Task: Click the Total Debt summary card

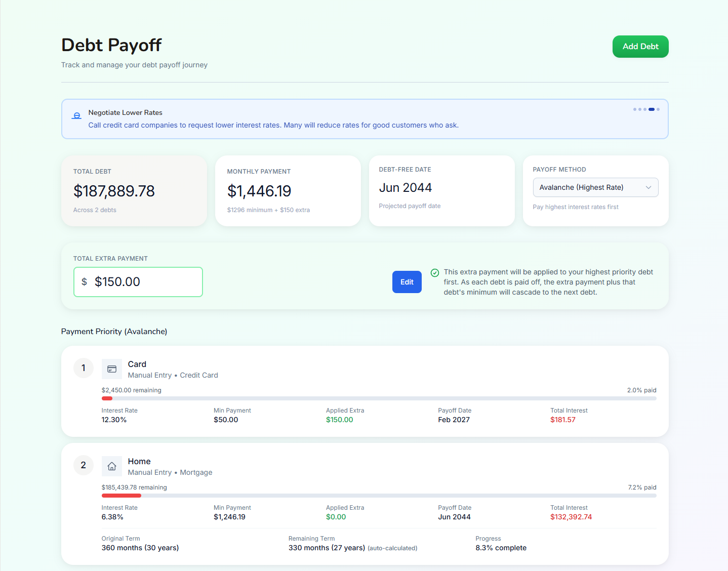Action: click(134, 191)
